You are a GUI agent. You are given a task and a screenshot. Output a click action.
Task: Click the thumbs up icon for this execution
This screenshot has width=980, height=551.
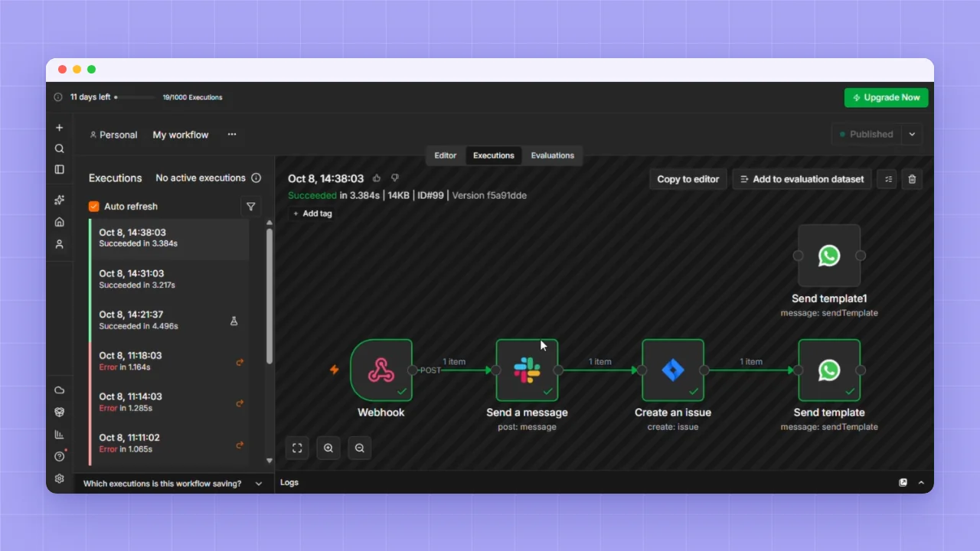point(377,178)
